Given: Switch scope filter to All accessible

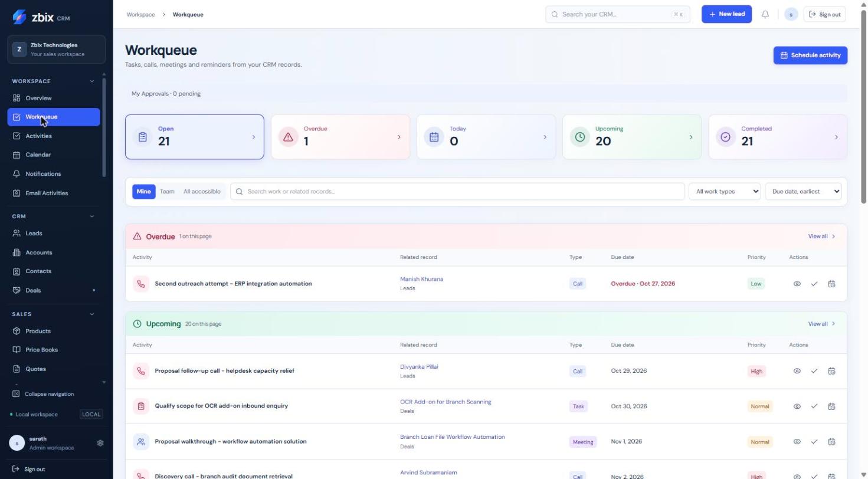Looking at the screenshot, I should (202, 191).
